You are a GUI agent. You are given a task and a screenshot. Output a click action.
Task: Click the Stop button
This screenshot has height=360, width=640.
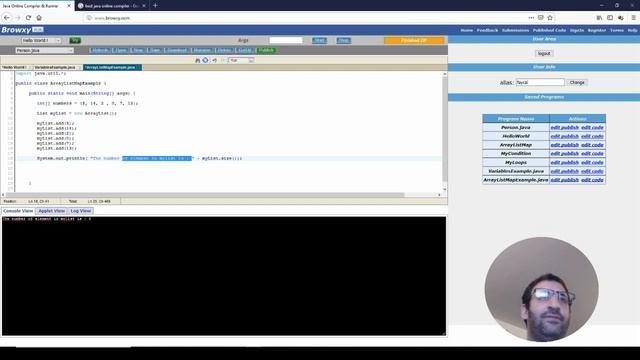(344, 40)
